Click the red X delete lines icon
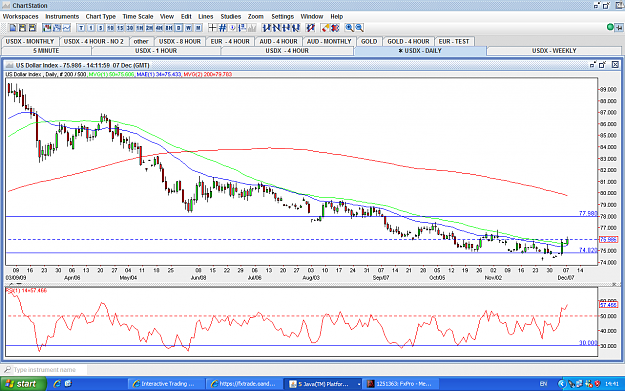Image resolution: width=625 pixels, height=391 pixels. click(x=335, y=28)
